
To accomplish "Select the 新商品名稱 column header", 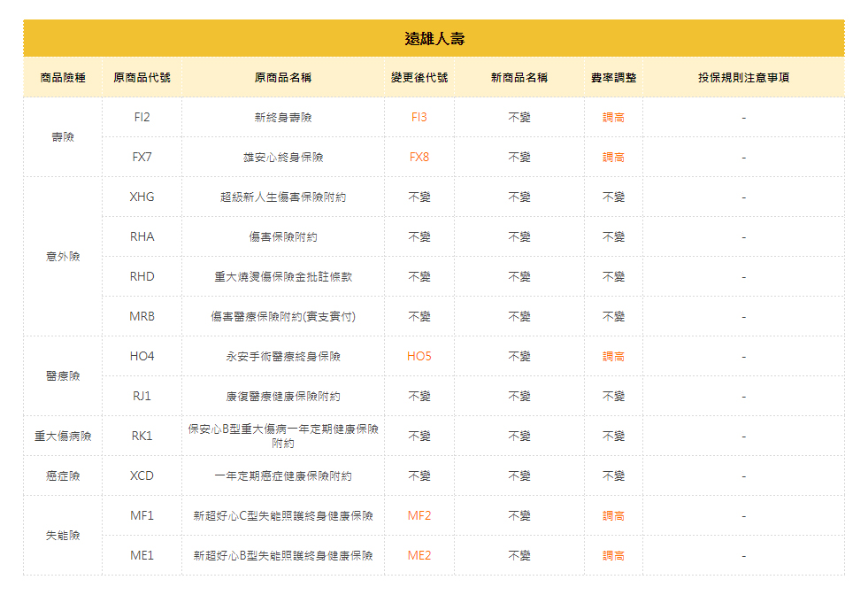I will (519, 78).
